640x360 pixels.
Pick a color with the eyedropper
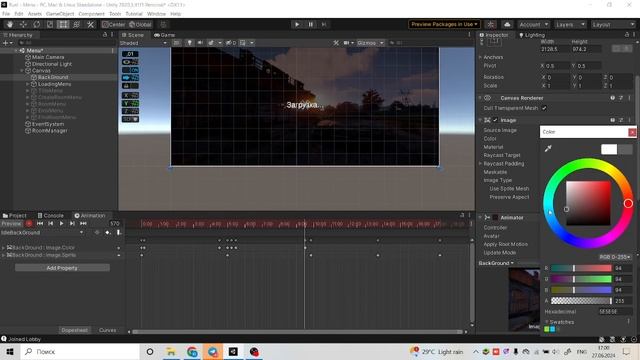[x=548, y=149]
